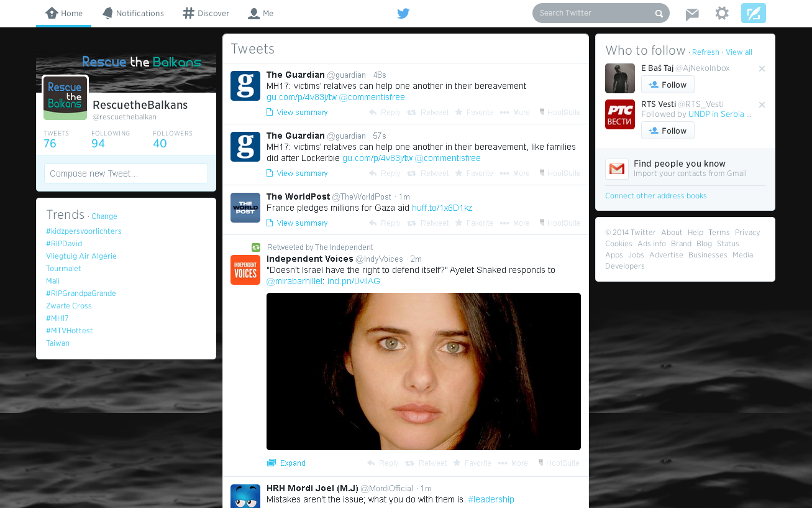Click the search magnifier icon
Screen dimensions: 812x508
(x=659, y=13)
